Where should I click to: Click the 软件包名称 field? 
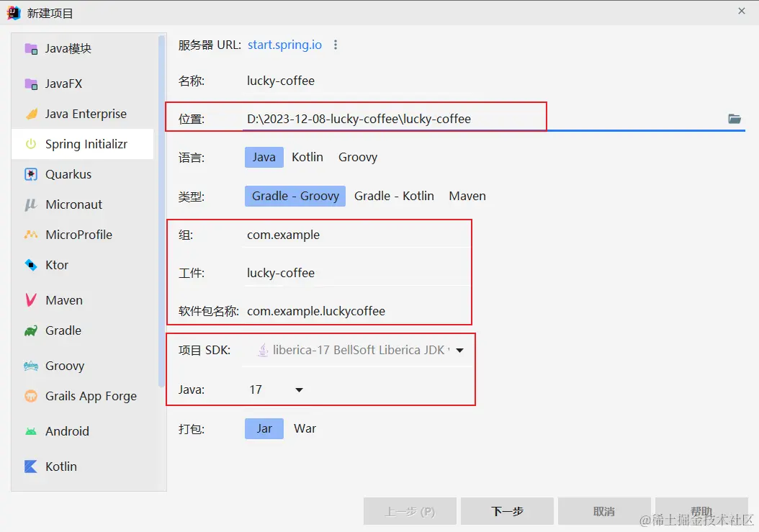[357, 311]
